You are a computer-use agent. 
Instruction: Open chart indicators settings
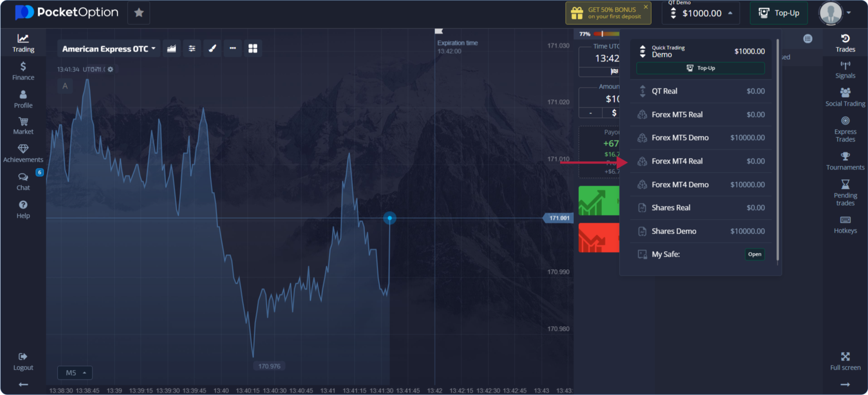[x=192, y=49]
